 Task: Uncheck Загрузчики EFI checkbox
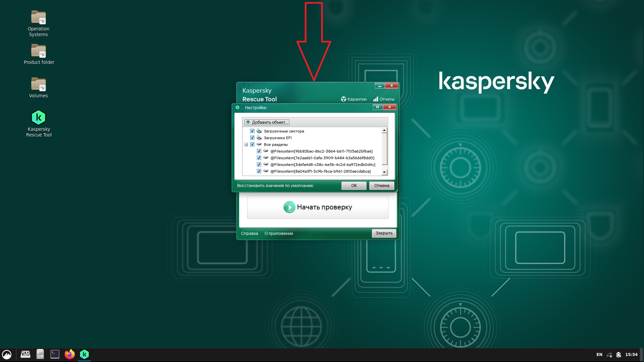[x=252, y=138]
